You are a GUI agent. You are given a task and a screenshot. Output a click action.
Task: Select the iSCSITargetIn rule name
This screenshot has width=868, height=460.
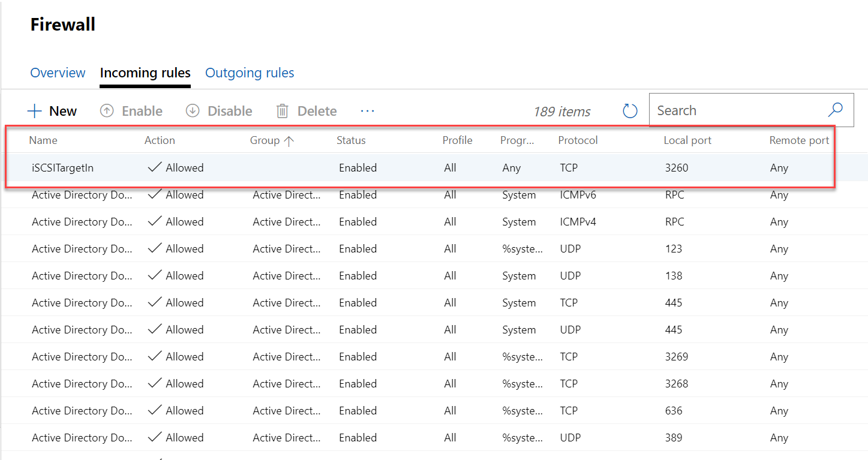point(62,168)
